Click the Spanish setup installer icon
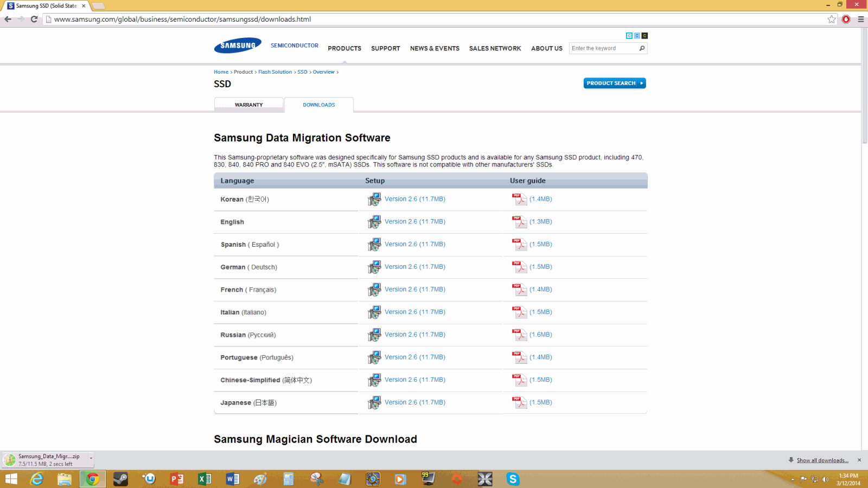 [374, 245]
